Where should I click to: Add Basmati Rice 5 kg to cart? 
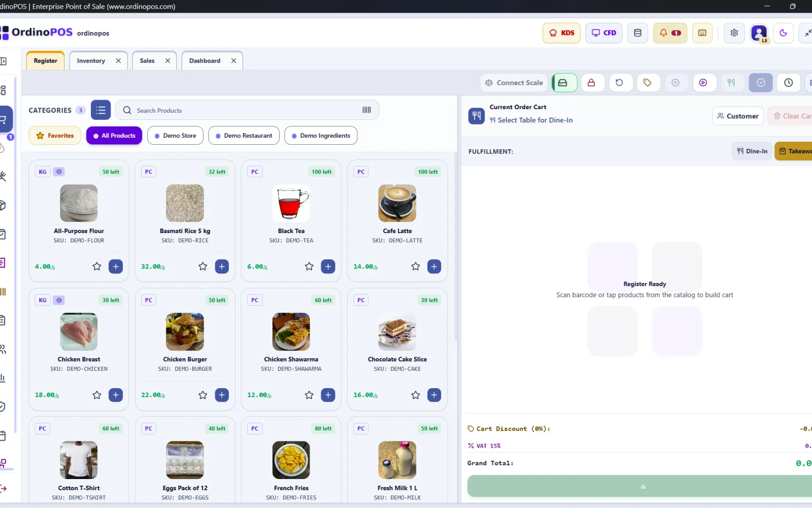(222, 266)
